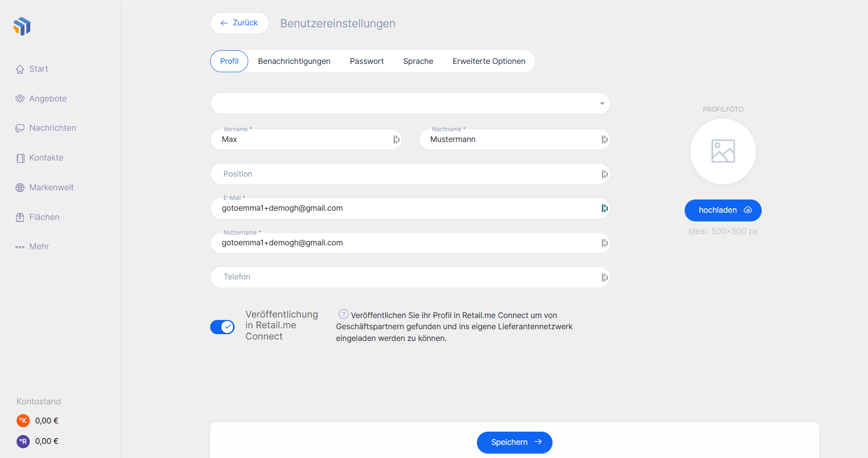The height and width of the screenshot is (458, 868).
Task: Expand the salutation dropdown arrow
Action: (x=602, y=103)
